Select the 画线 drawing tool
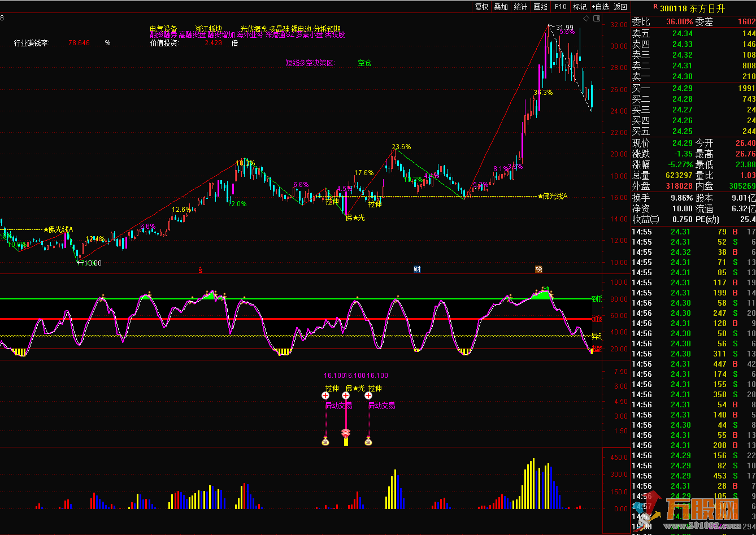The width and height of the screenshot is (756, 535). (x=540, y=7)
